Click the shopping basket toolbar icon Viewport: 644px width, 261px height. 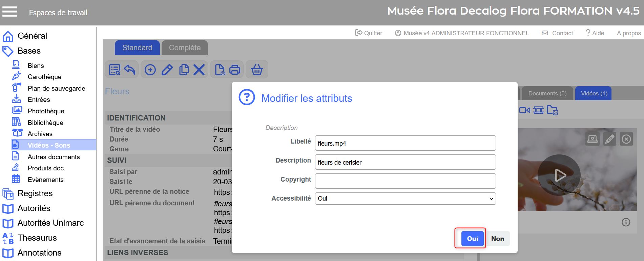257,70
